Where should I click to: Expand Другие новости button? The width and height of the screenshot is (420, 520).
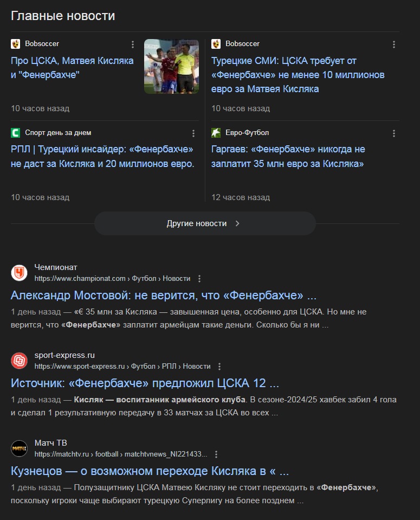tap(205, 223)
